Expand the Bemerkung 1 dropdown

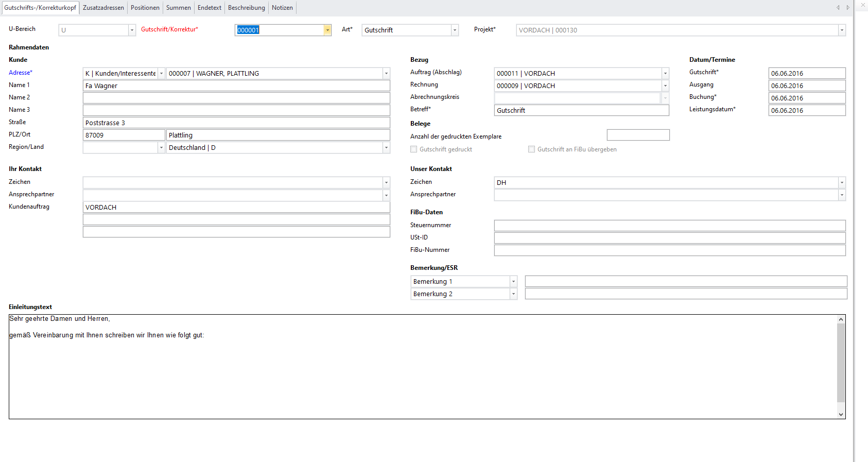513,282
